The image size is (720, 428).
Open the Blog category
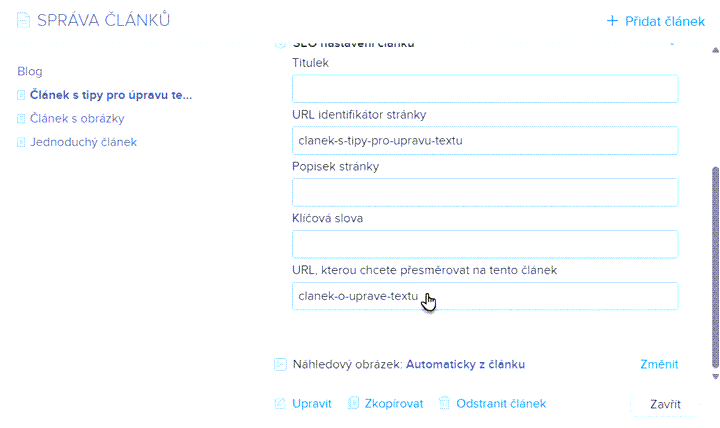click(30, 72)
